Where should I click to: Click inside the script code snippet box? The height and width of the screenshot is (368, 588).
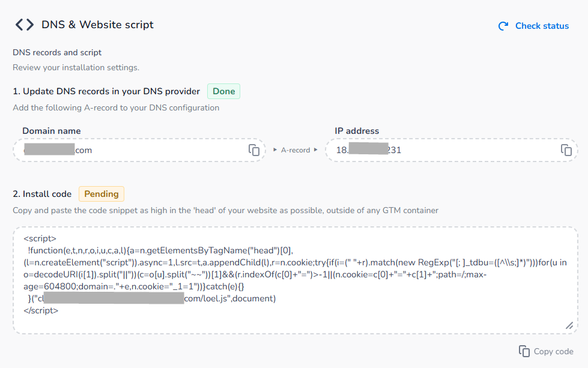click(x=296, y=280)
